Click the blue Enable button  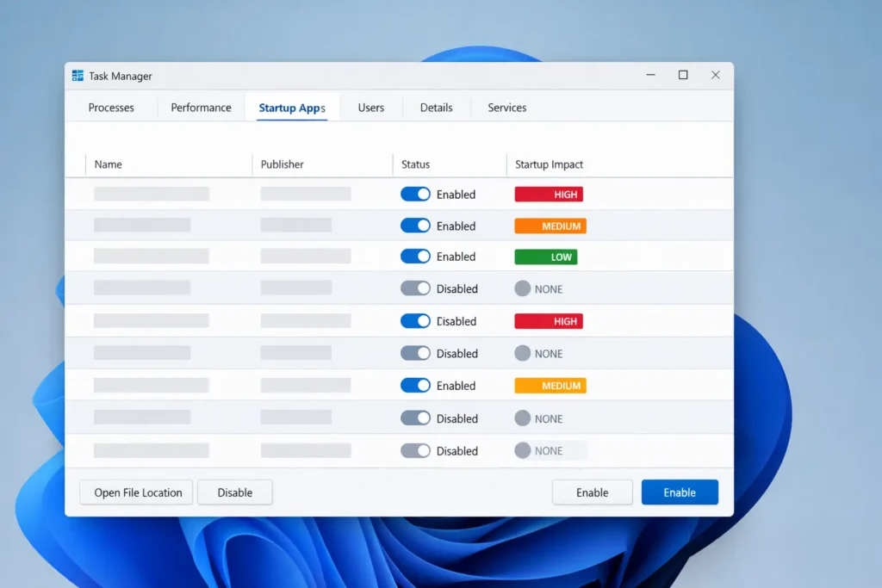coord(680,492)
